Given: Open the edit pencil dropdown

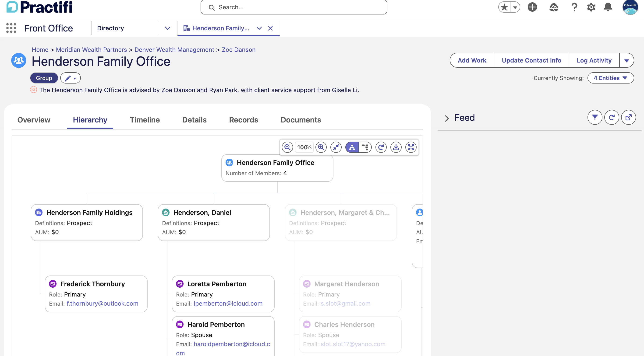Looking at the screenshot, I should [71, 78].
